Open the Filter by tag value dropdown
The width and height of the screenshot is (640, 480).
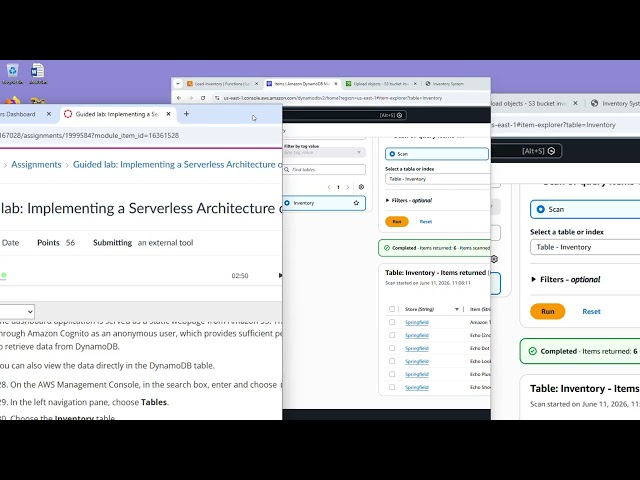point(324,152)
